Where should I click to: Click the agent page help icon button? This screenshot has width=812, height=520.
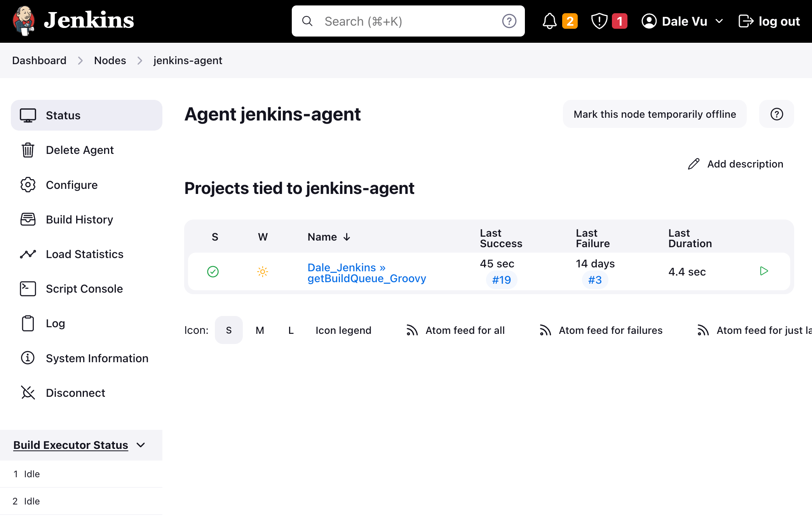click(x=776, y=114)
